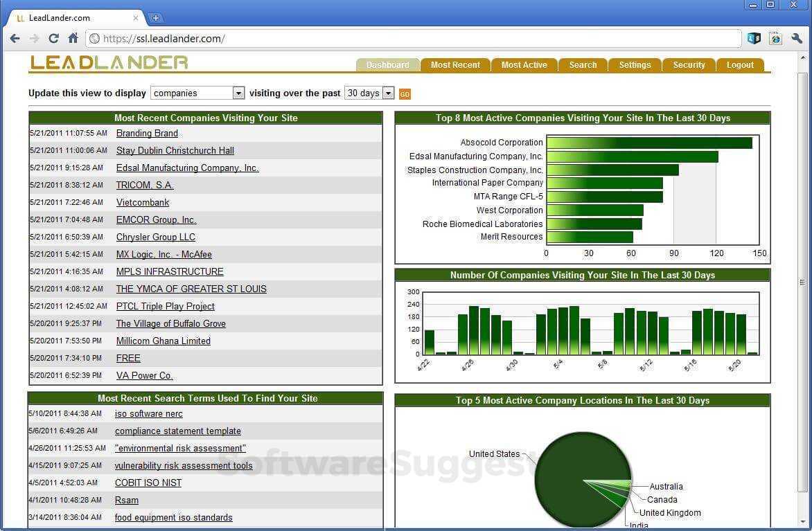Open the MPLS INFRASTRUCTURE link

(169, 271)
